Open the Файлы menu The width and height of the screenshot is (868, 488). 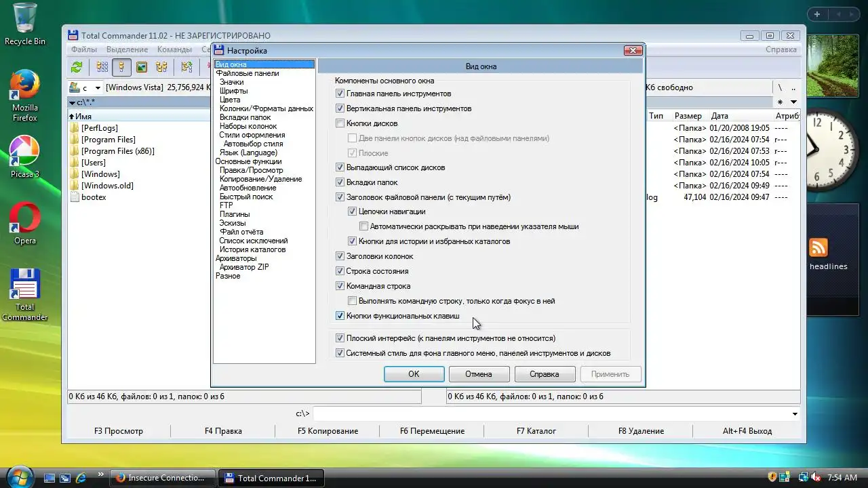tap(84, 49)
